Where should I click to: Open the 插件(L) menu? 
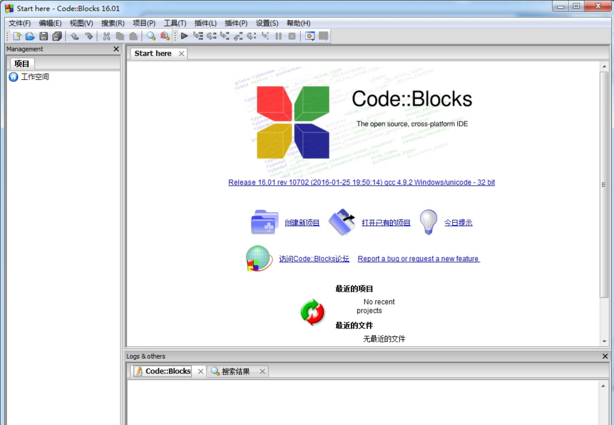tap(205, 23)
